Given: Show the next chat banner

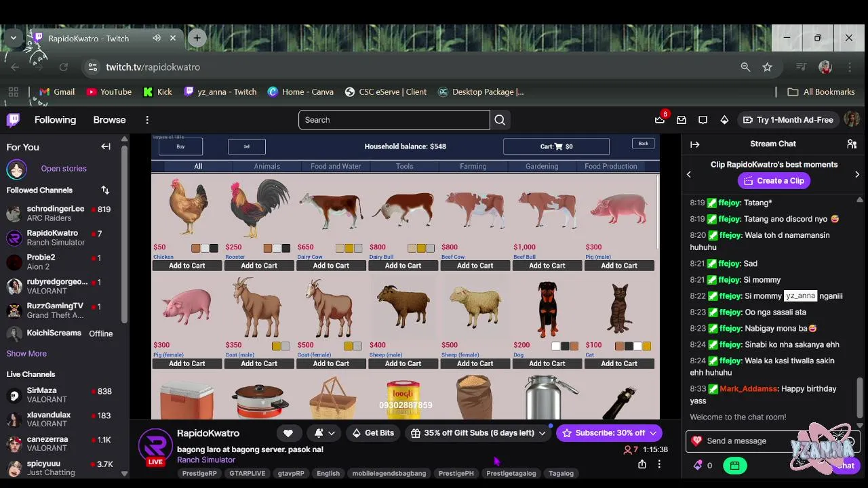Looking at the screenshot, I should tap(857, 174).
